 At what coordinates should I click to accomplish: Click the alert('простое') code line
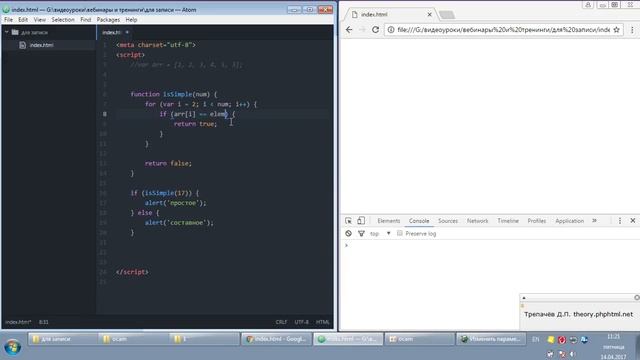pos(176,203)
